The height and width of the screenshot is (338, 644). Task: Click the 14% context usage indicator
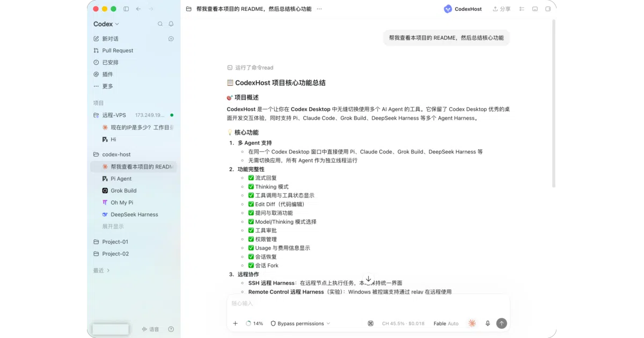(x=254, y=324)
